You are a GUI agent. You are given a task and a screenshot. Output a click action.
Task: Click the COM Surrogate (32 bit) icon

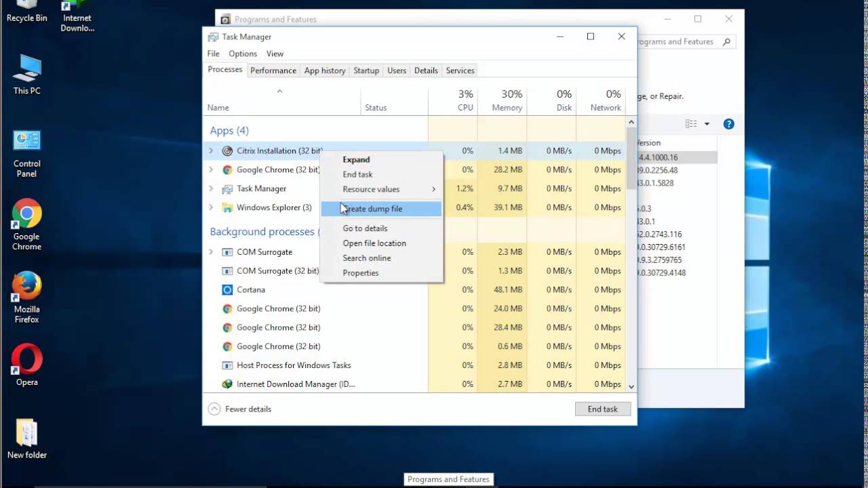click(x=227, y=270)
